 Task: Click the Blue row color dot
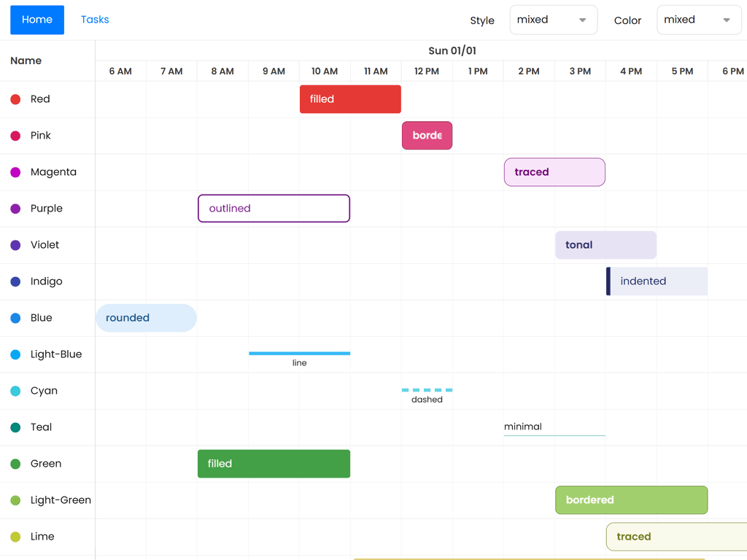coord(15,318)
